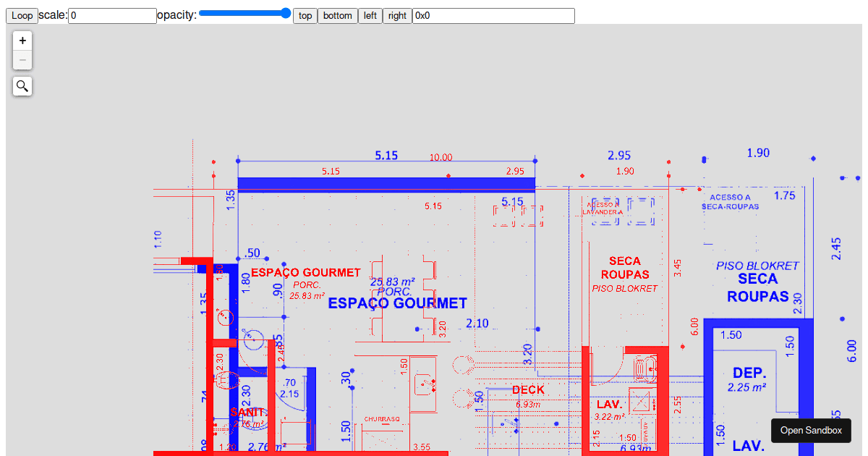The height and width of the screenshot is (456, 868).
Task: Select the 0x0 offset text field
Action: pyautogui.click(x=492, y=15)
